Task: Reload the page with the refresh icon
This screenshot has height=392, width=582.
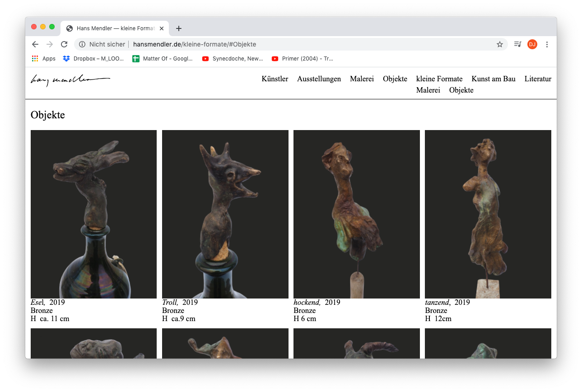Action: (x=64, y=44)
